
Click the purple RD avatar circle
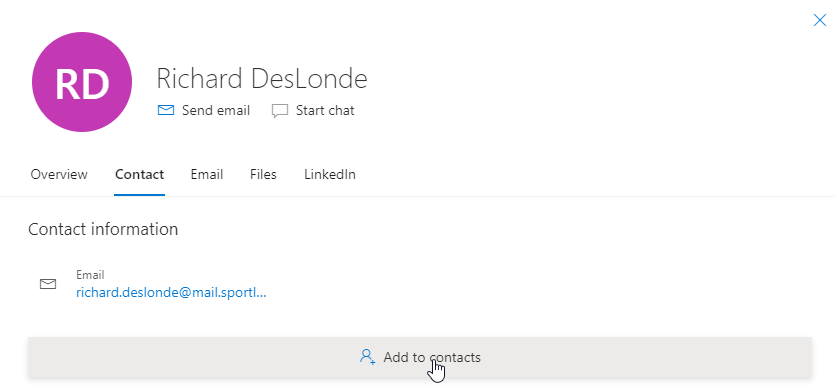[82, 82]
